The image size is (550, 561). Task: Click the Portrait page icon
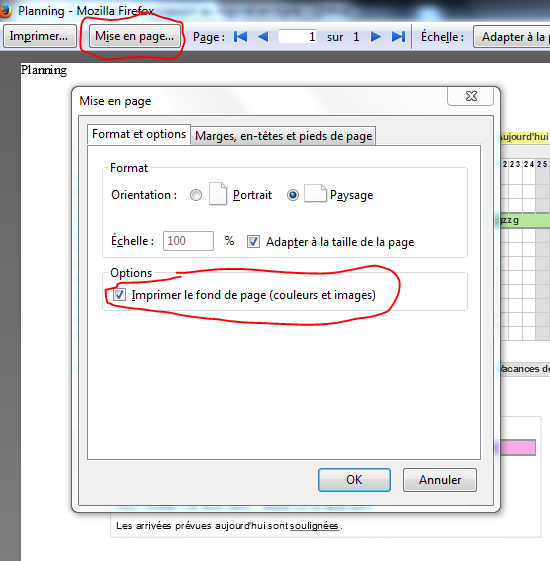pos(218,194)
